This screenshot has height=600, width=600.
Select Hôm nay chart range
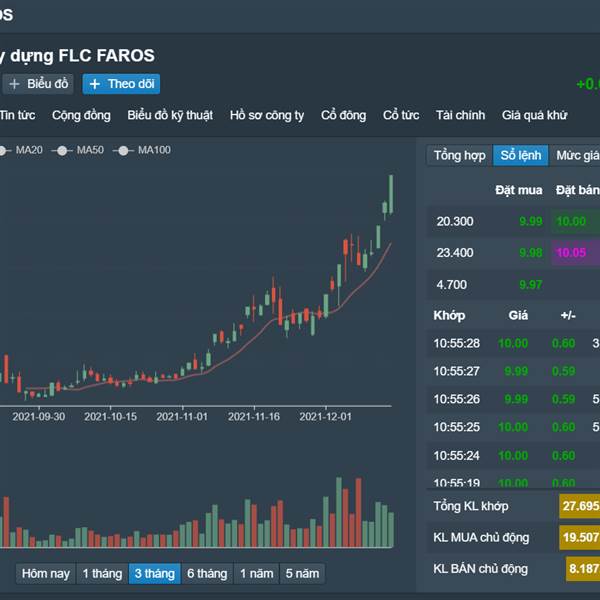pyautogui.click(x=46, y=574)
